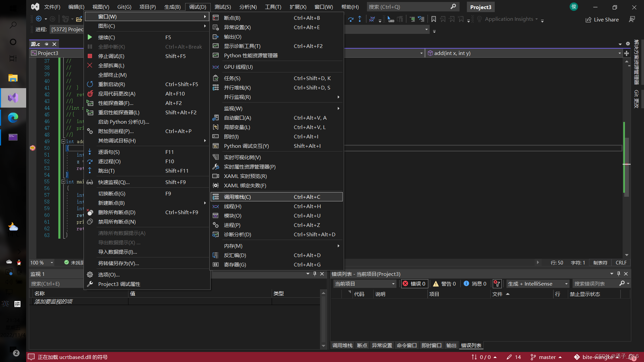Expand Memory submenu in windows list
This screenshot has width=644, height=362.
[x=338, y=246]
